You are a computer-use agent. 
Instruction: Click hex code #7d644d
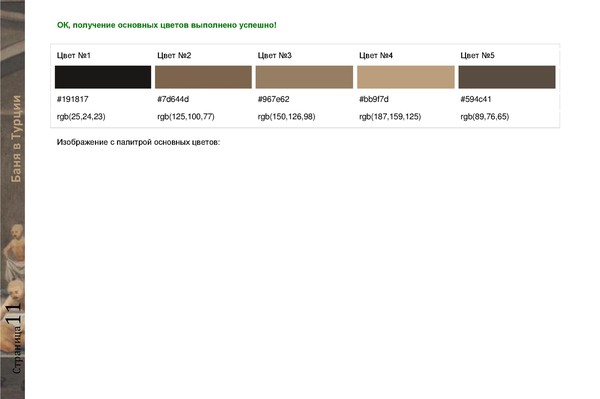pos(173,99)
